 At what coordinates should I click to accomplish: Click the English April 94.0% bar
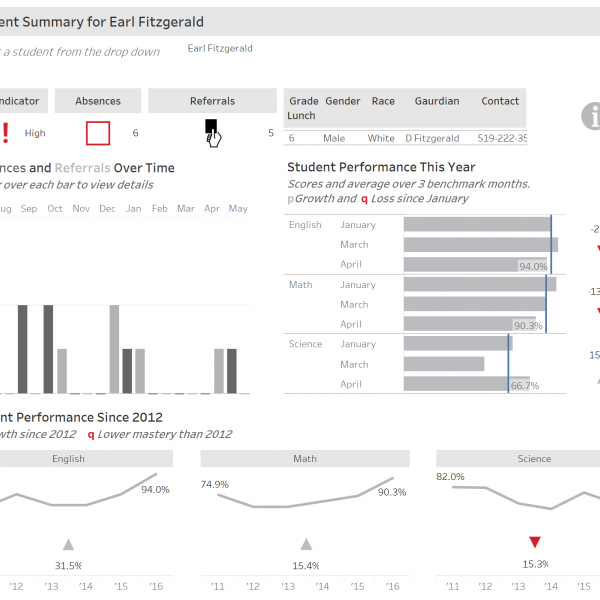(475, 264)
